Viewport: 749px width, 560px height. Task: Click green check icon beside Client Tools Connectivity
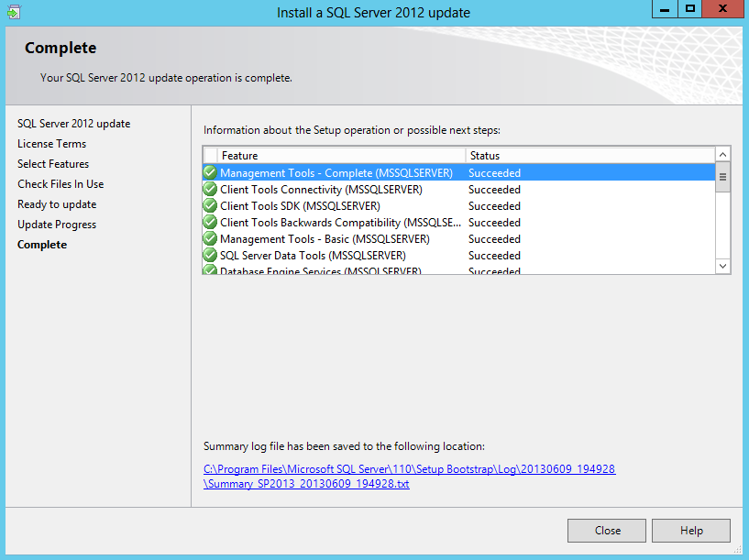210,189
